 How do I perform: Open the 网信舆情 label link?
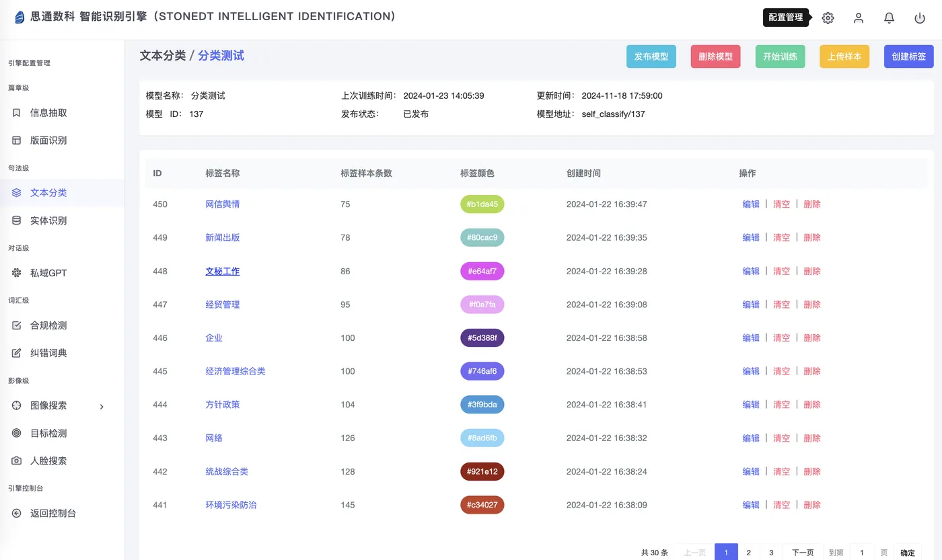[223, 204]
